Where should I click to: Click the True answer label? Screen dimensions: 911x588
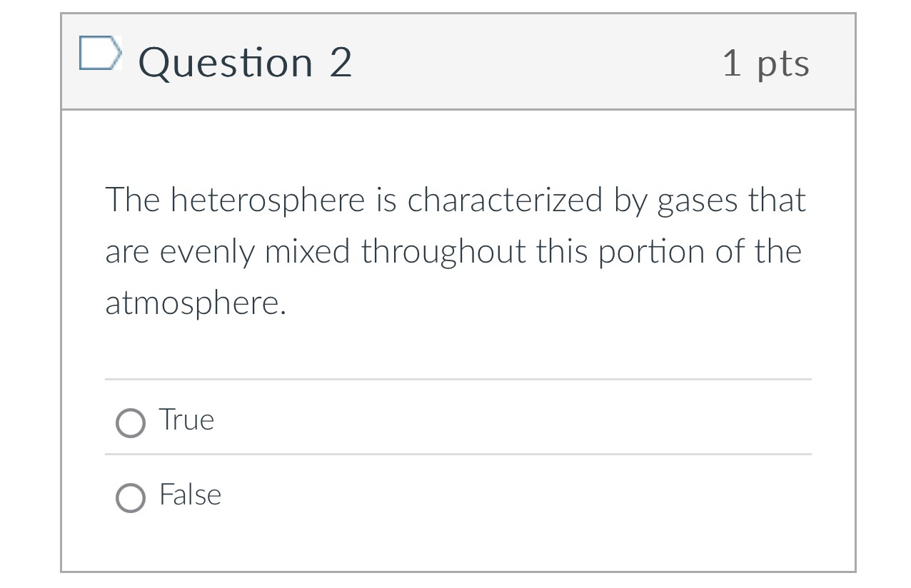coord(186,421)
